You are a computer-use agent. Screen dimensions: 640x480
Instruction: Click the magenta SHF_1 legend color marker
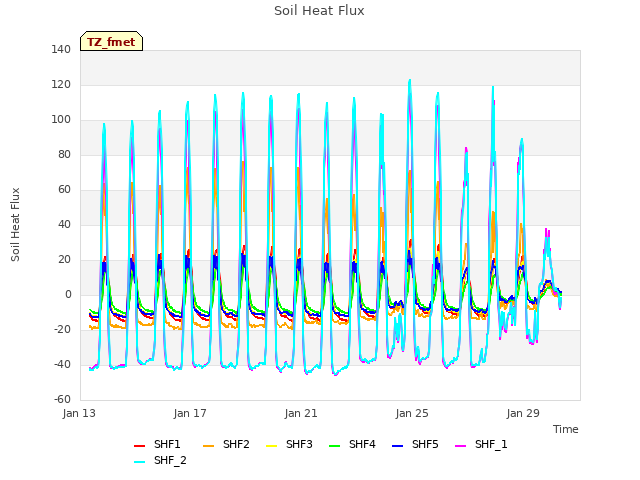click(x=460, y=446)
